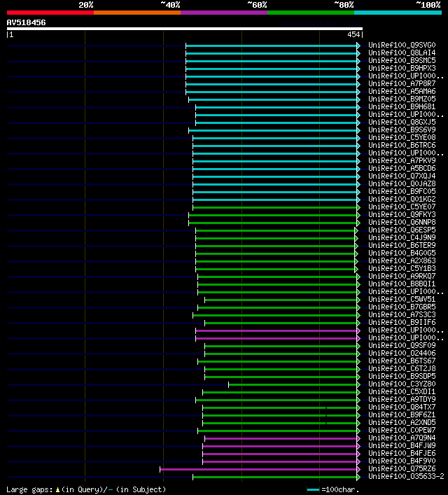Select the UniRef100_B9IIF6 label
448x495 pixels.
tap(402, 322)
